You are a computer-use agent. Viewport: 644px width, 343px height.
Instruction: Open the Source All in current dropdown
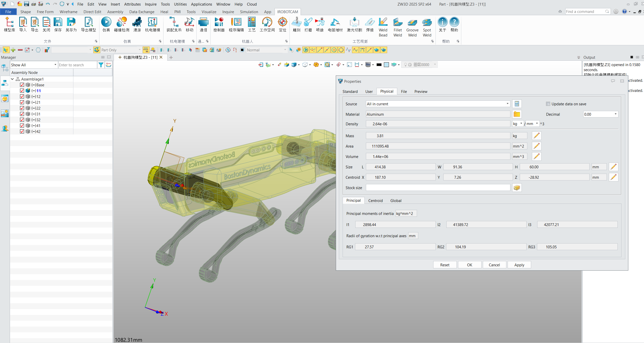click(507, 104)
